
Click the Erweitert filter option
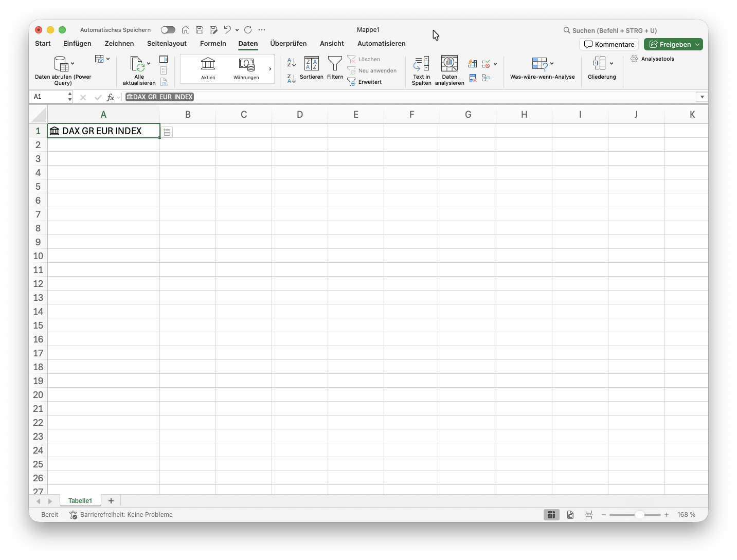[365, 82]
